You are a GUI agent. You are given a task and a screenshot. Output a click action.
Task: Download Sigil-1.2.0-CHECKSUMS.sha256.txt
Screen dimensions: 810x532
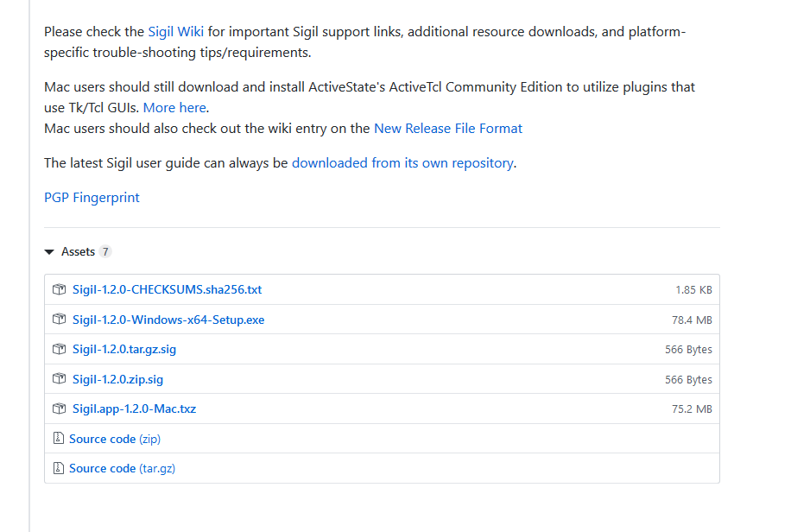pyautogui.click(x=167, y=289)
